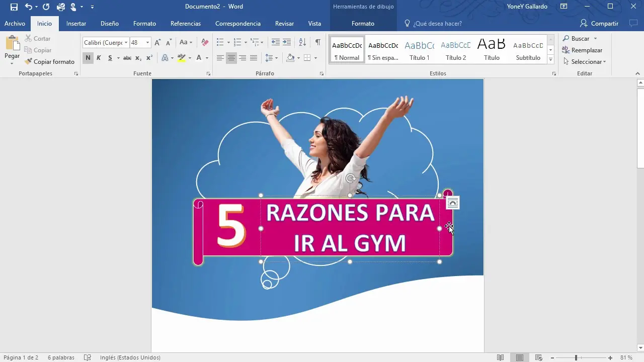Click the Reemplazar button
The height and width of the screenshot is (362, 644).
click(583, 50)
